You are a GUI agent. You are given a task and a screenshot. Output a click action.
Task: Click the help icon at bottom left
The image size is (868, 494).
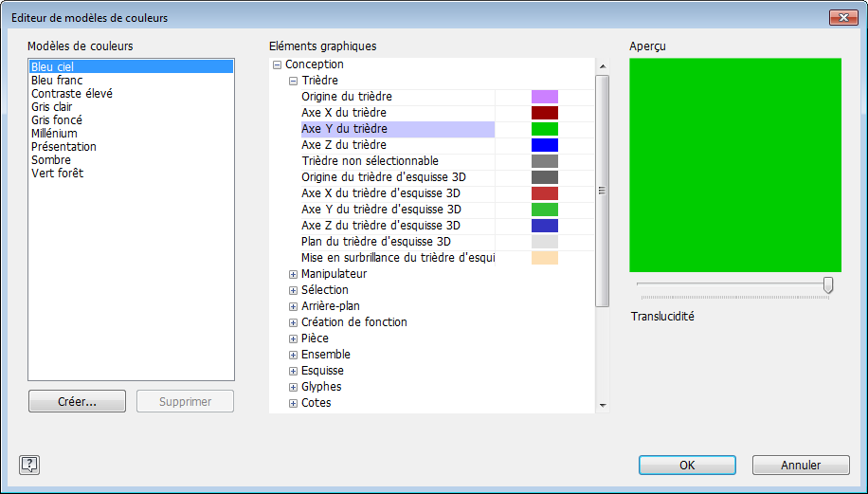29,465
